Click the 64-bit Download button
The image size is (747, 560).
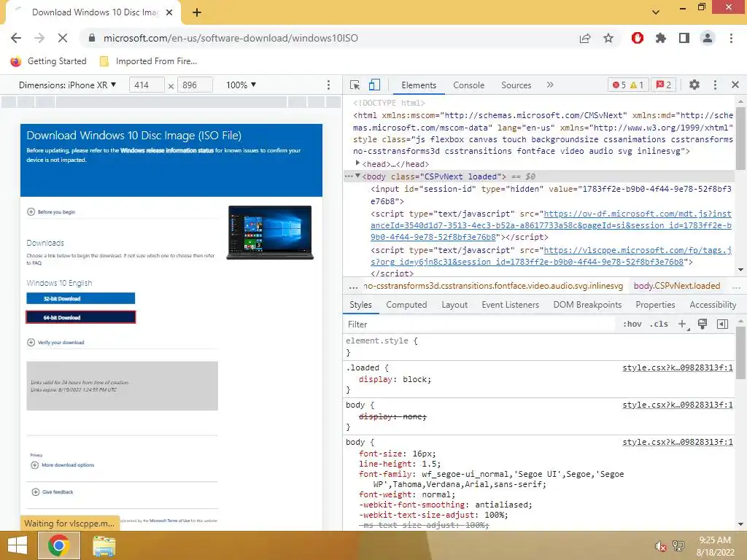80,317
